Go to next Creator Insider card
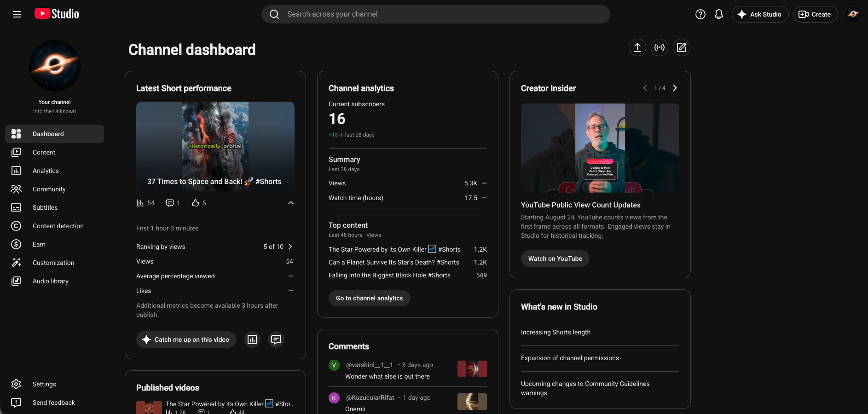Viewport: 868px width, 414px height. [675, 88]
